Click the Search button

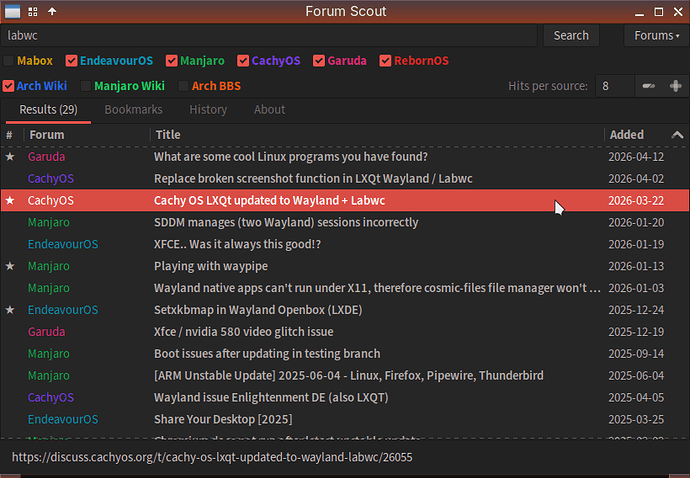pos(571,35)
